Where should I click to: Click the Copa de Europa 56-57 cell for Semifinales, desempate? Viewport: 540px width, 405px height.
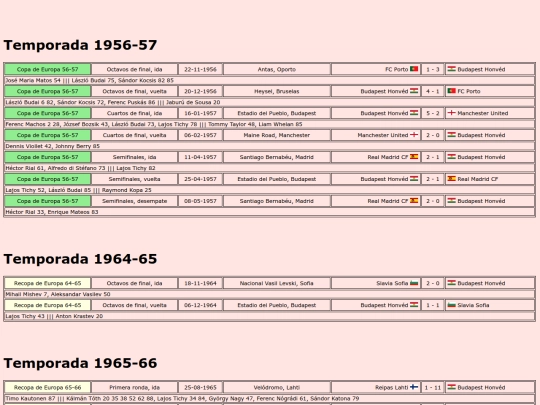click(x=48, y=201)
